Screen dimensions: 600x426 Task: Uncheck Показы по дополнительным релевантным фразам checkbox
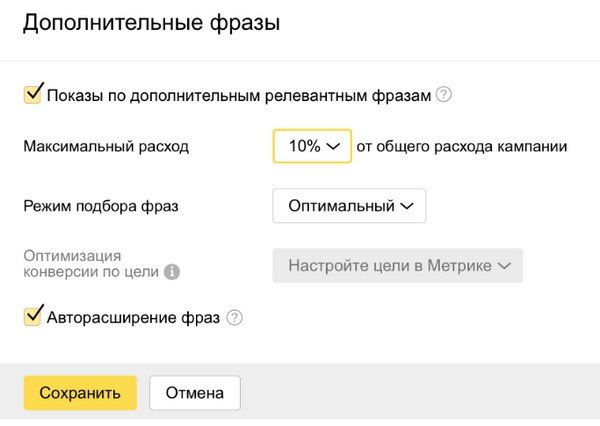(x=33, y=95)
